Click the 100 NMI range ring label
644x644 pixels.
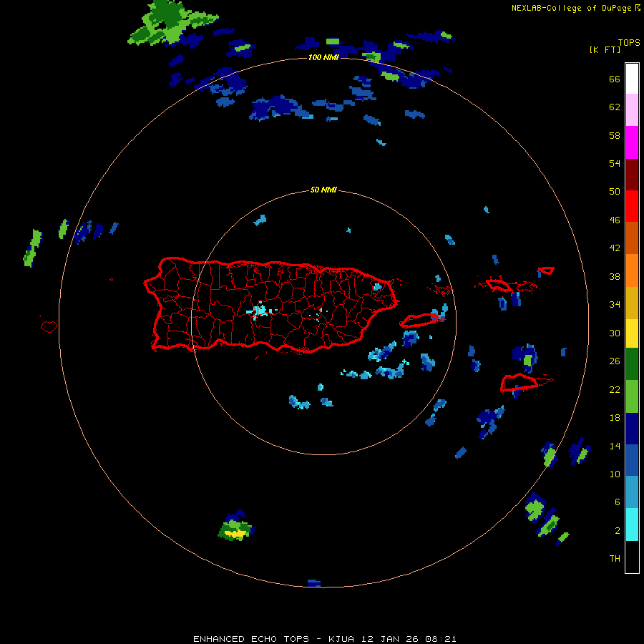point(323,57)
